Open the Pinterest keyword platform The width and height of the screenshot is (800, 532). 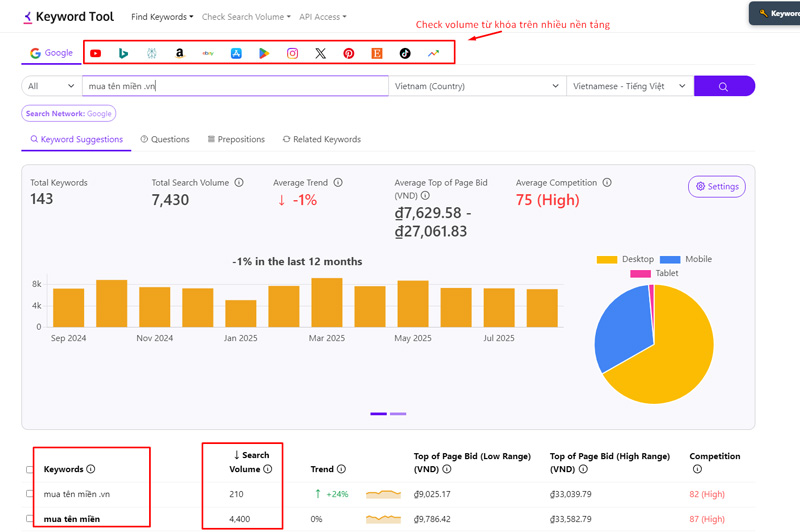348,53
